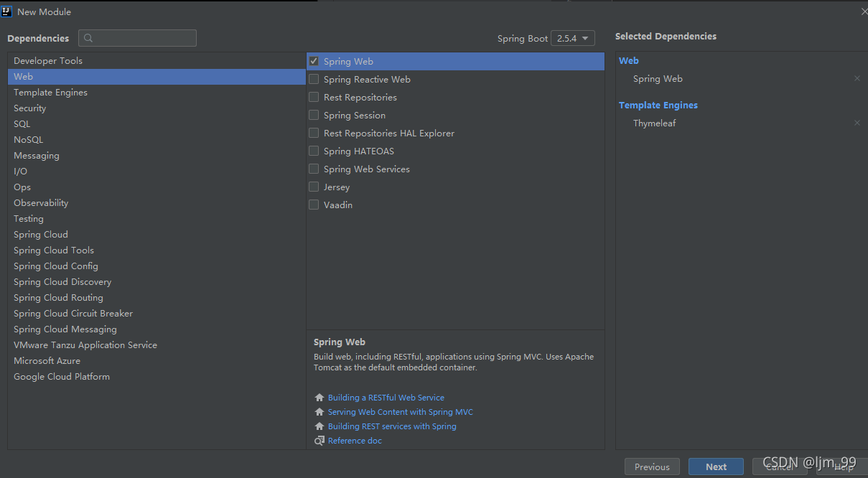Image resolution: width=868 pixels, height=478 pixels.
Task: Choose the Ops category
Action: click(157, 187)
